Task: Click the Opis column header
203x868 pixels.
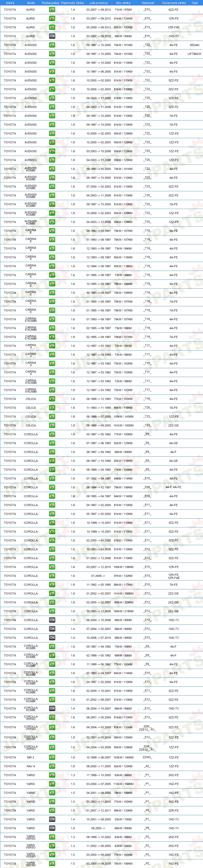Action: [195, 3]
